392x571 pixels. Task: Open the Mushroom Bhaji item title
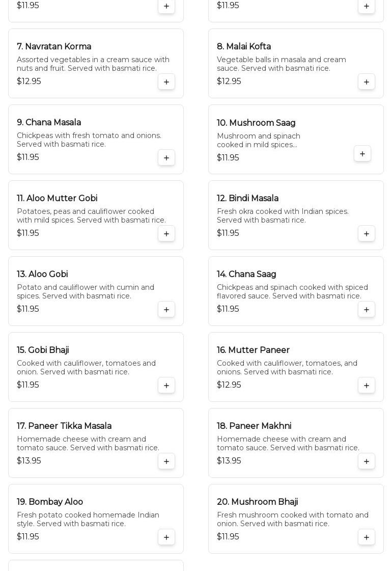(x=257, y=502)
